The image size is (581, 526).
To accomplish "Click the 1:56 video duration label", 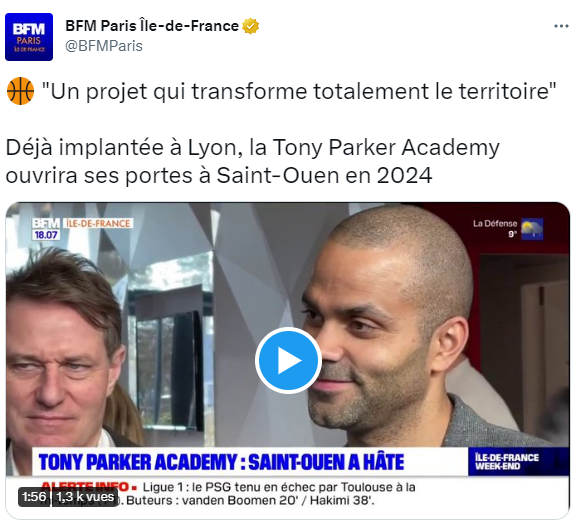I will 34,497.
